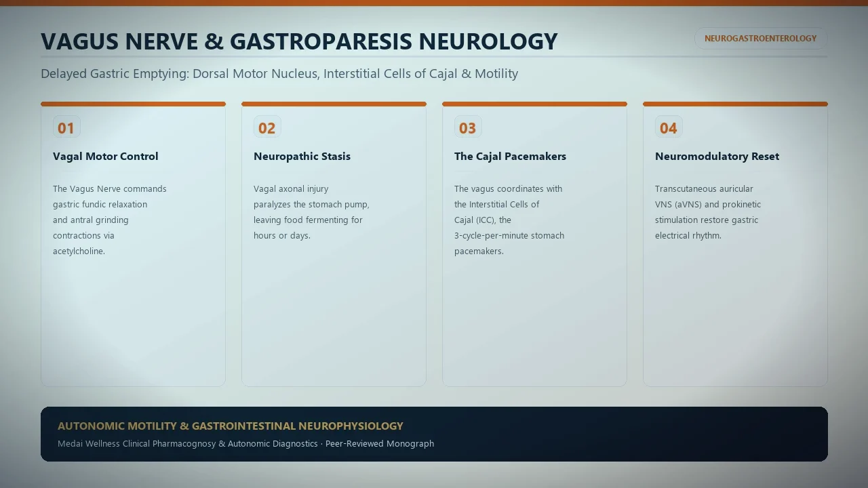This screenshot has height=488, width=868.
Task: Select the 'Vagal Motor Control' heading
Action: [106, 157]
